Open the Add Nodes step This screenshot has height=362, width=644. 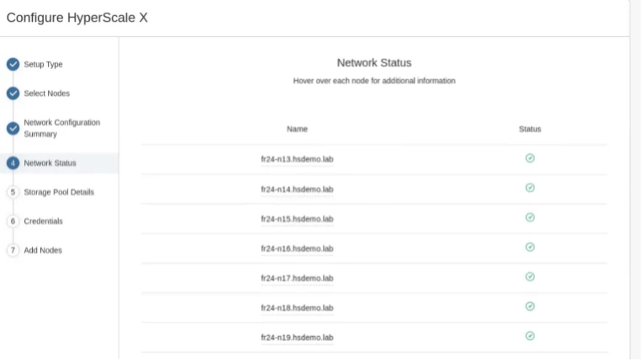pos(43,250)
